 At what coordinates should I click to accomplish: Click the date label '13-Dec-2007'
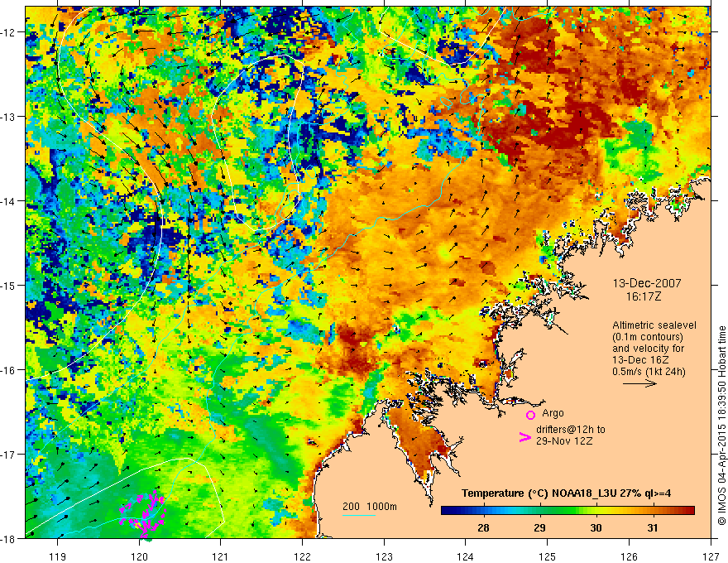pos(647,283)
